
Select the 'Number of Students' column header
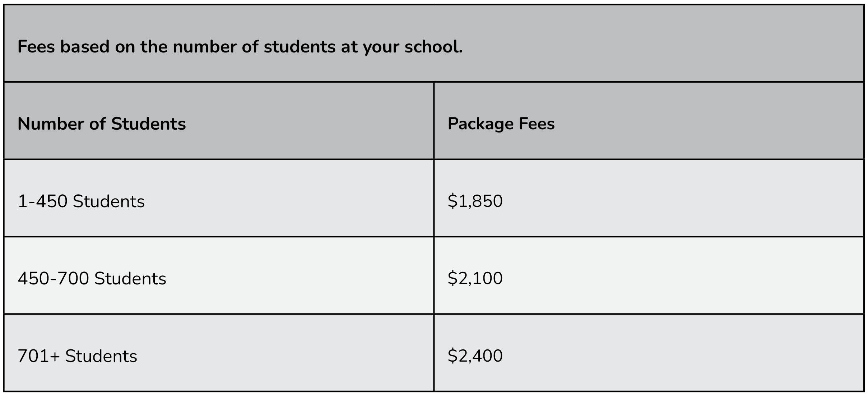(x=102, y=124)
